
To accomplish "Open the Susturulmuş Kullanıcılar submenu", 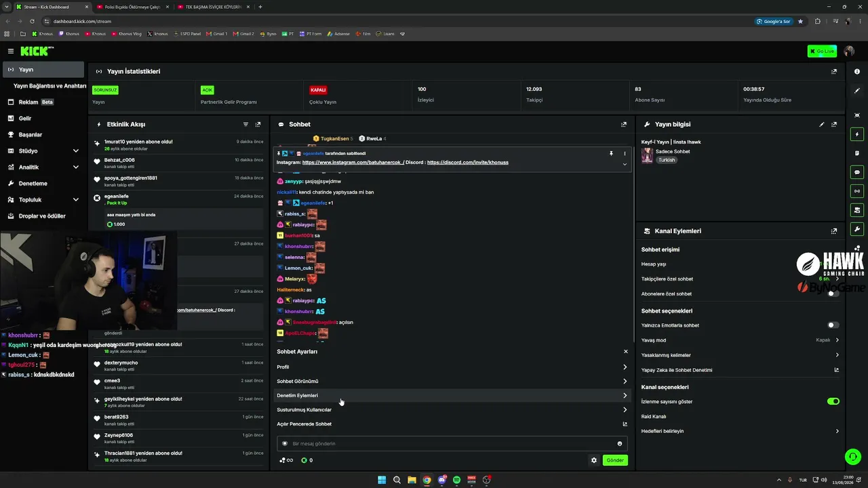I will point(452,409).
